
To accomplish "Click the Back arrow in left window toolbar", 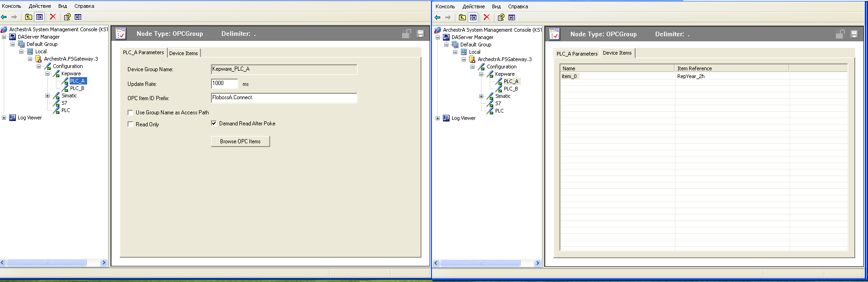I will (x=4, y=17).
